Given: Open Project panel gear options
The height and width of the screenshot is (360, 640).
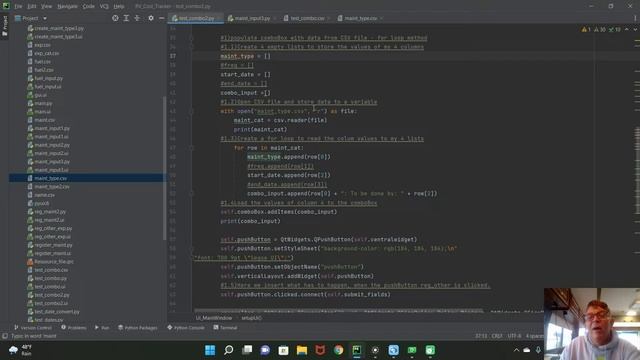Looking at the screenshot, I should tap(151, 18).
